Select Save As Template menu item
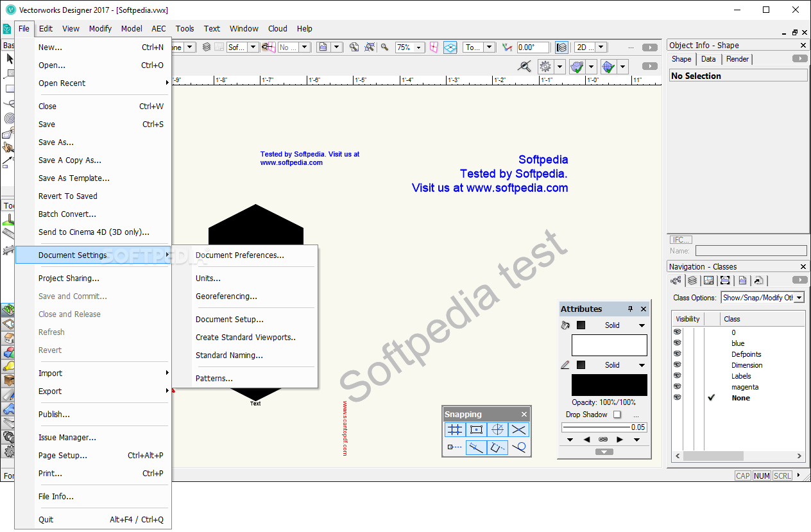Image resolution: width=811 pixels, height=532 pixels. (x=74, y=178)
